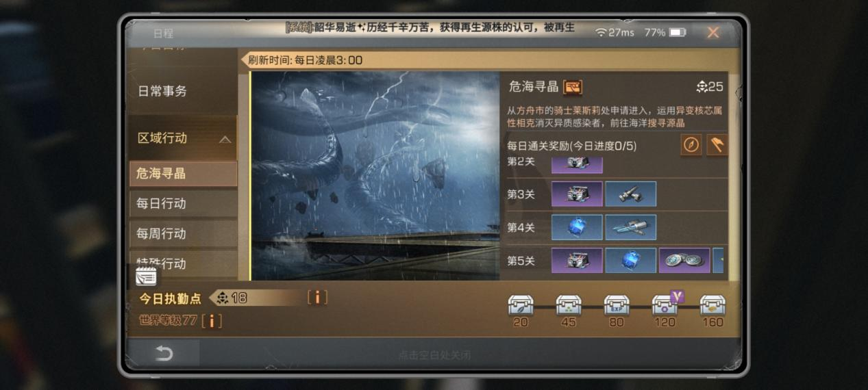The image size is (868, 390).
Task: Open the 160-point reward chest
Action: point(712,305)
